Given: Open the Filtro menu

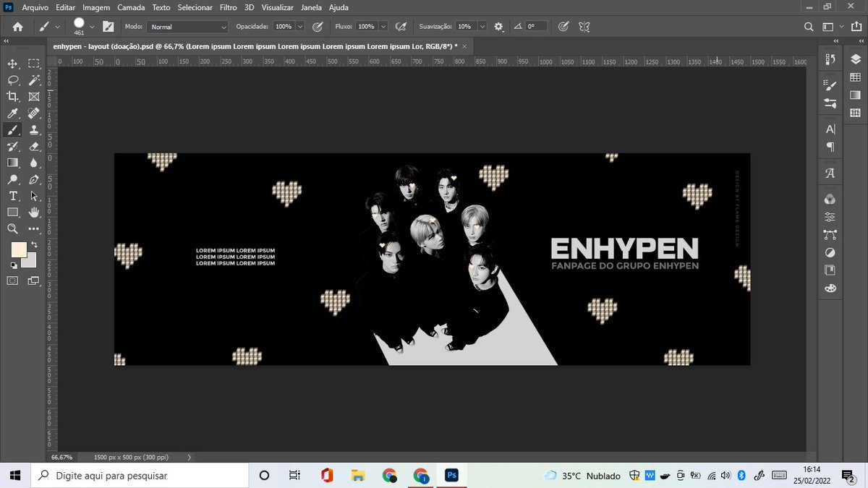Looking at the screenshot, I should coord(228,8).
